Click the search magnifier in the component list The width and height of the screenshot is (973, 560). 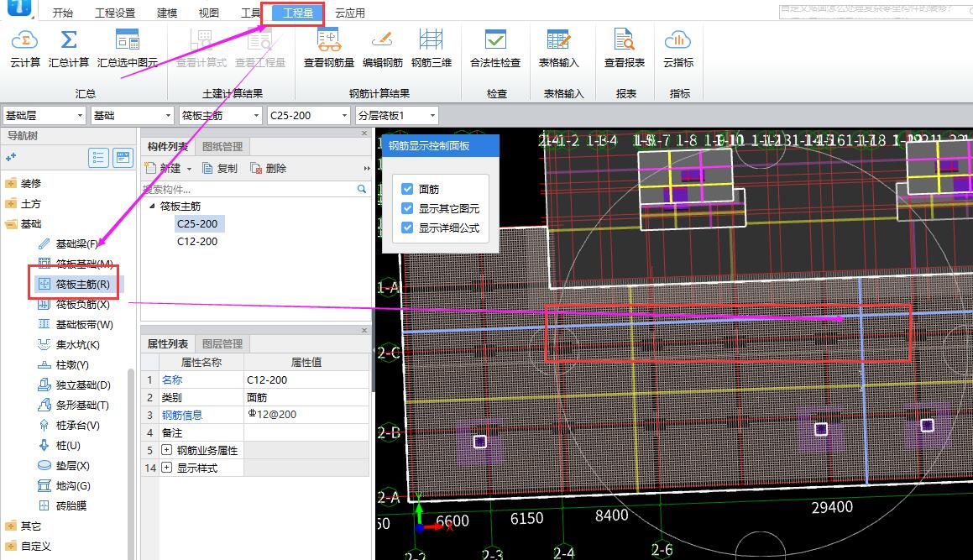click(x=362, y=189)
